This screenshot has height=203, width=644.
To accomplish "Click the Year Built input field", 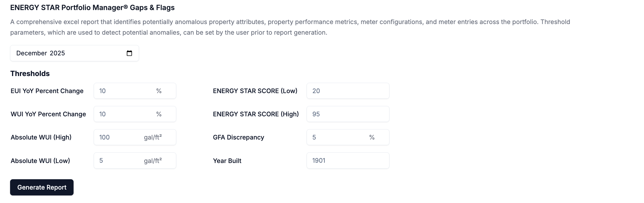I will (348, 160).
